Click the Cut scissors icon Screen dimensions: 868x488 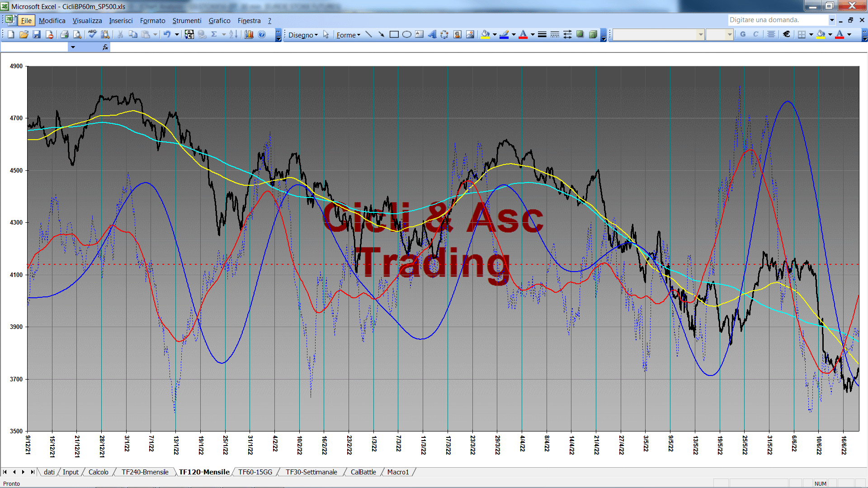pos(120,35)
